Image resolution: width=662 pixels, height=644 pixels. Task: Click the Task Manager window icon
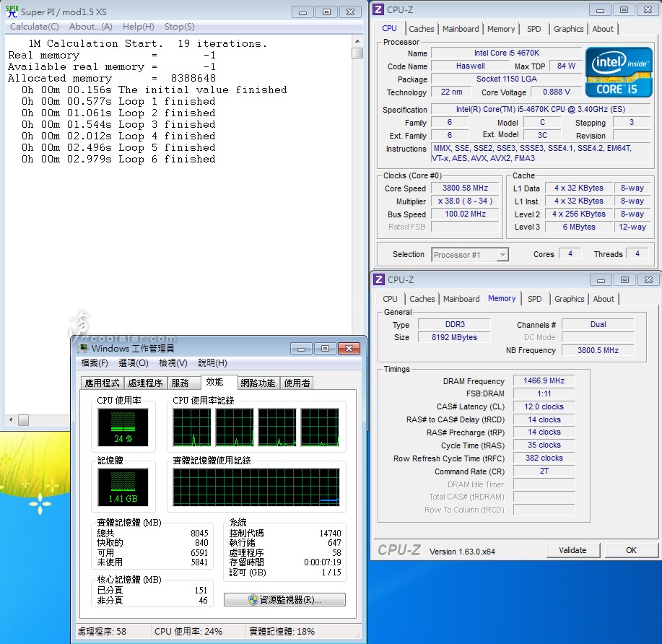point(84,349)
